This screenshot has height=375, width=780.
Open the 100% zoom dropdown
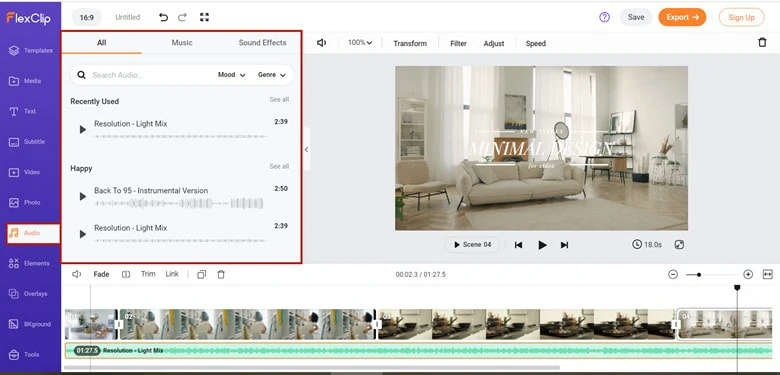pos(360,43)
